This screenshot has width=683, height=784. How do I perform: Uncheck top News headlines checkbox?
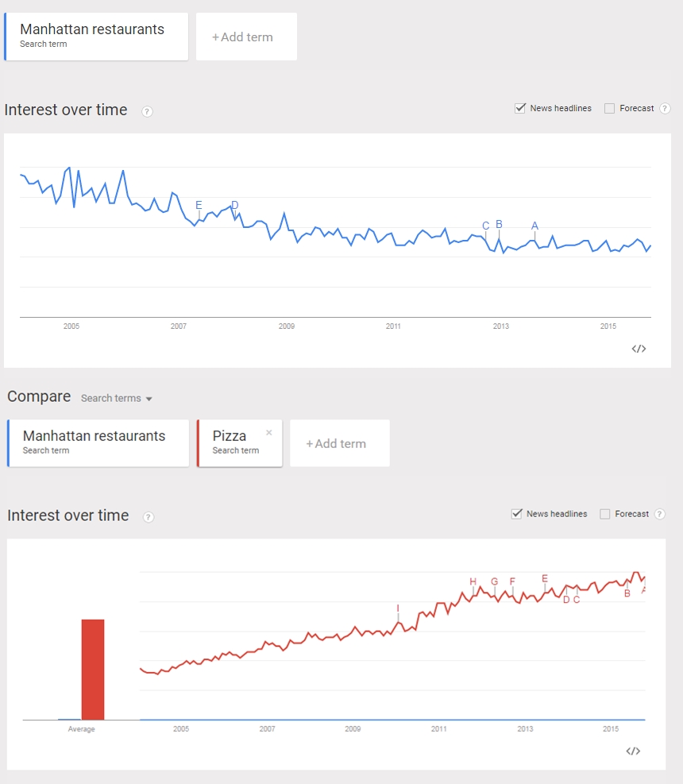(520, 108)
